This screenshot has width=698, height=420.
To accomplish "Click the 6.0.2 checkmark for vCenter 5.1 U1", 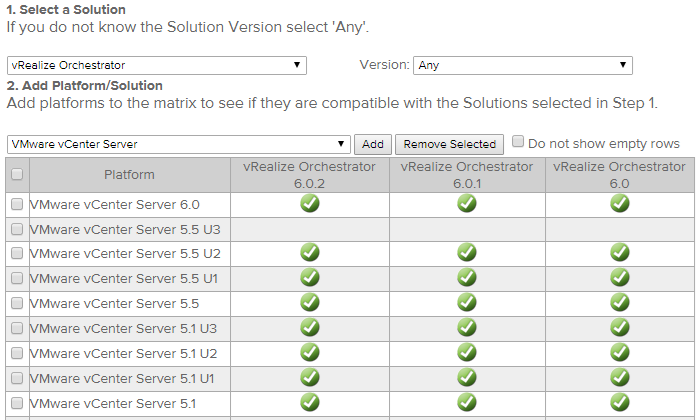I will tap(310, 377).
